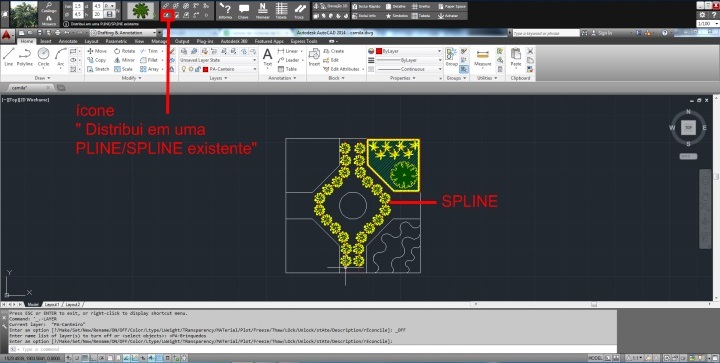
Task: Expand the Modify panel
Action: click(131, 78)
